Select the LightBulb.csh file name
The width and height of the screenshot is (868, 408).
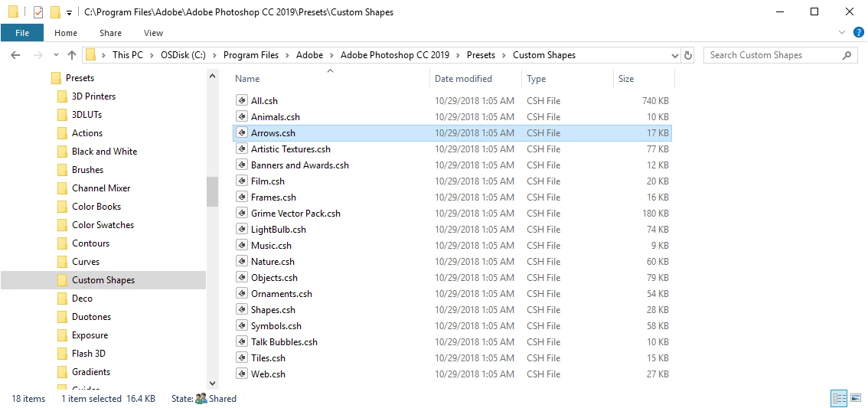(278, 229)
